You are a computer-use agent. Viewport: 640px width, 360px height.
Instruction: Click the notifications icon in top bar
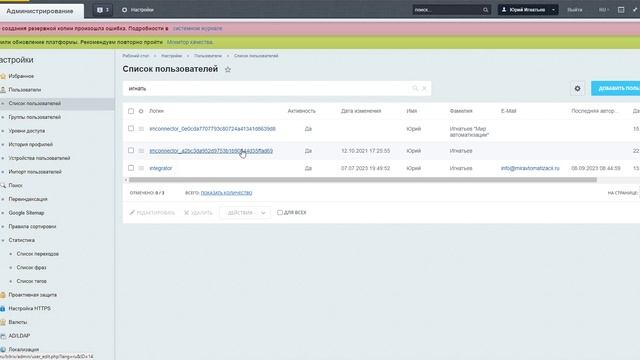pyautogui.click(x=102, y=10)
